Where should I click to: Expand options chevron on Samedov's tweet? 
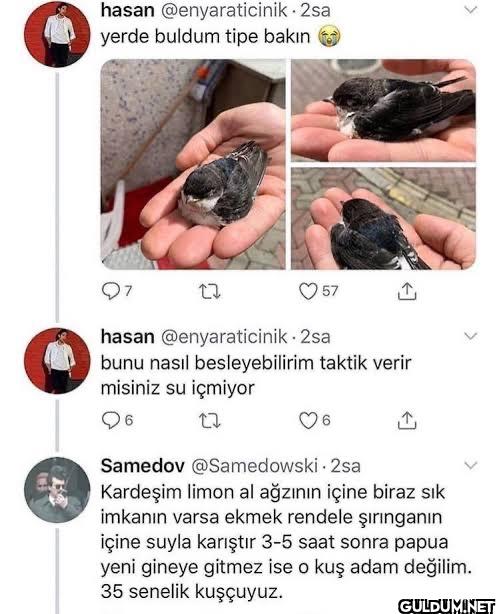click(x=470, y=465)
